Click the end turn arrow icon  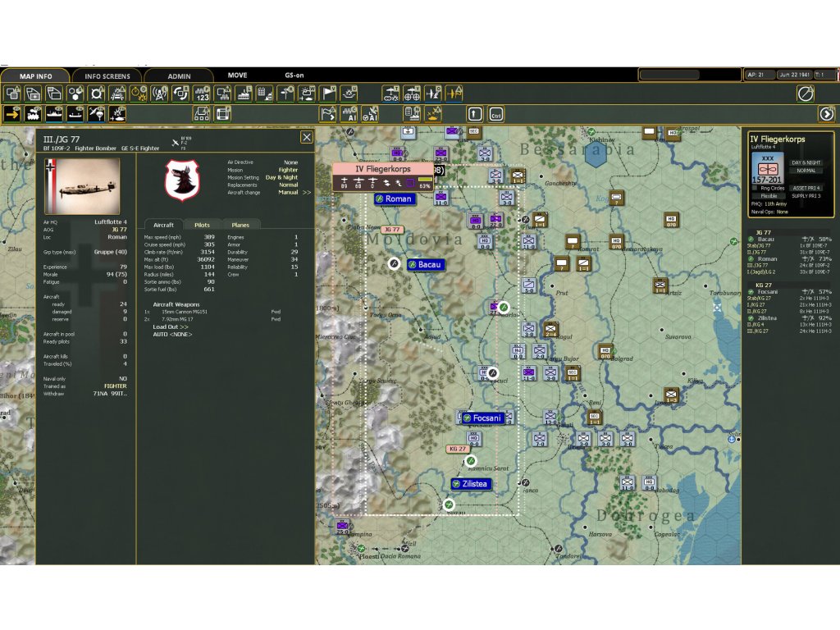click(827, 114)
